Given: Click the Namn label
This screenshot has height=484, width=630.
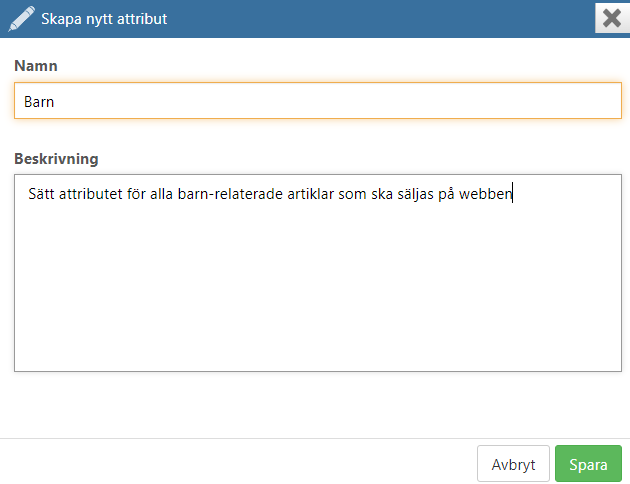Looking at the screenshot, I should (36, 65).
